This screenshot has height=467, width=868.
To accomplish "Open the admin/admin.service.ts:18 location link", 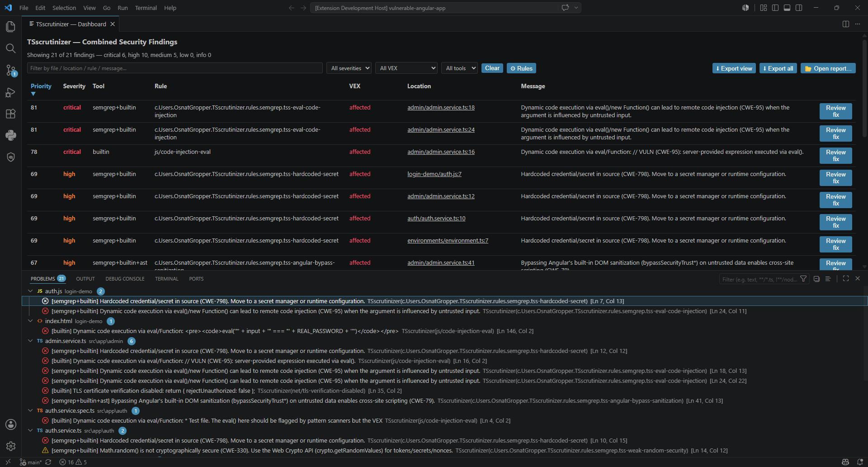I will click(441, 108).
